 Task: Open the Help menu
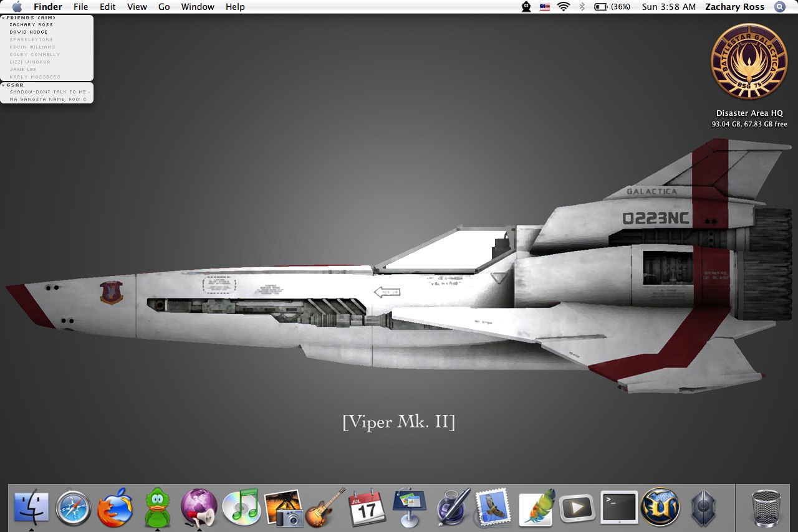(235, 7)
